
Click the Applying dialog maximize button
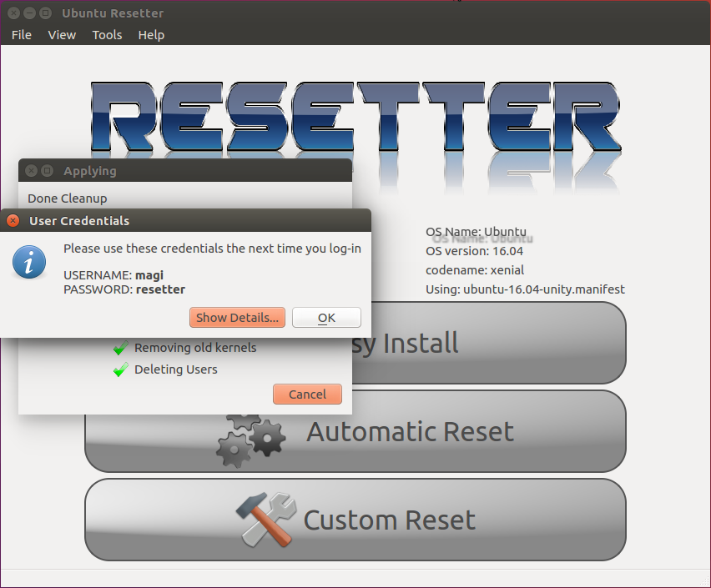(x=47, y=171)
